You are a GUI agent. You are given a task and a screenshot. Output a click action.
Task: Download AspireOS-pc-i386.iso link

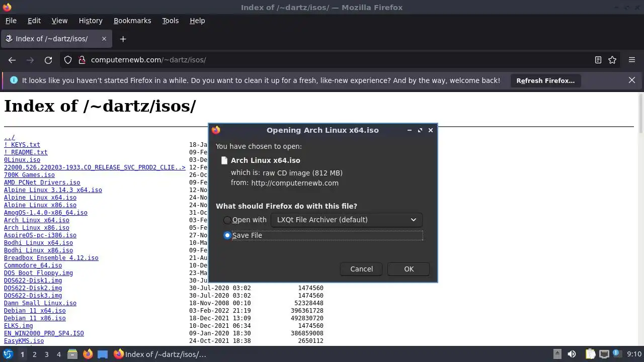[x=40, y=235]
